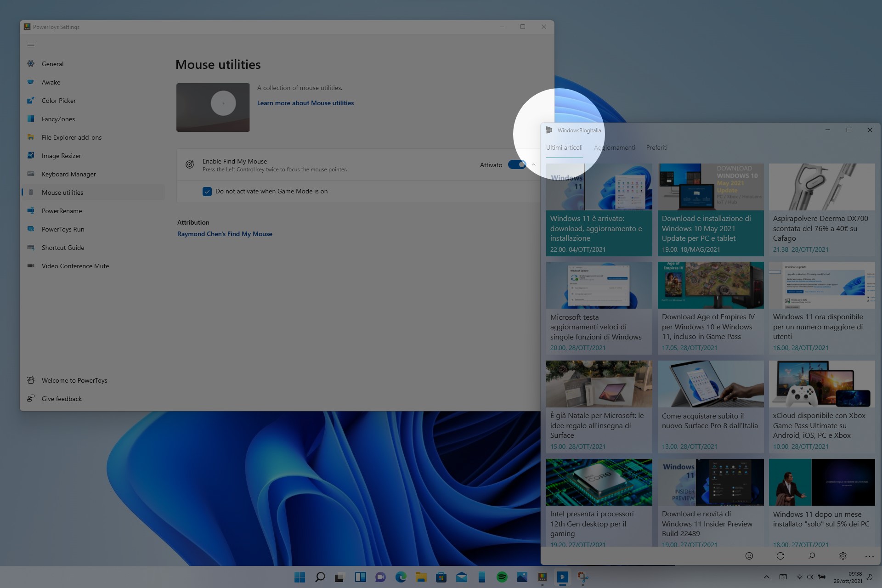882x588 pixels.
Task: Click Give feedback in PowerToys sidebar
Action: (x=93, y=399)
